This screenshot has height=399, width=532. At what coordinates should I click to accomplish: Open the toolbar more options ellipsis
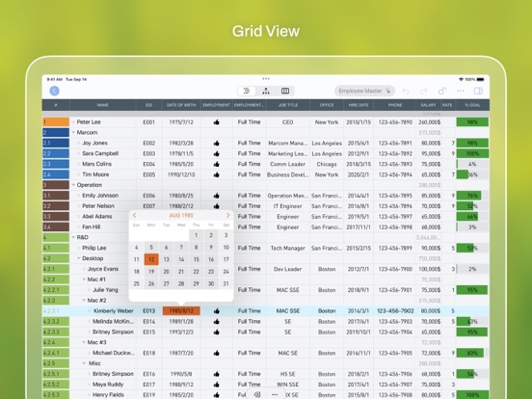point(460,91)
